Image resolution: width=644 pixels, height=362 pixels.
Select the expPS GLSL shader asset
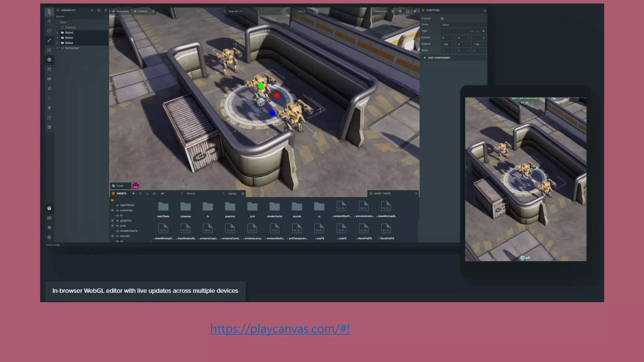[319, 232]
